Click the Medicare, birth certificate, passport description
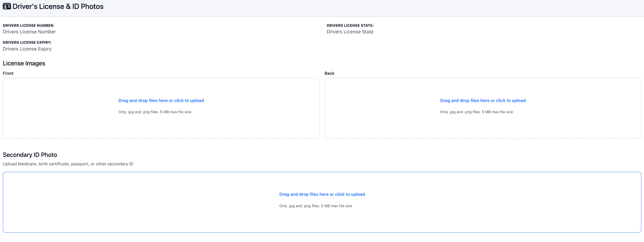This screenshot has height=242, width=644. click(68, 164)
